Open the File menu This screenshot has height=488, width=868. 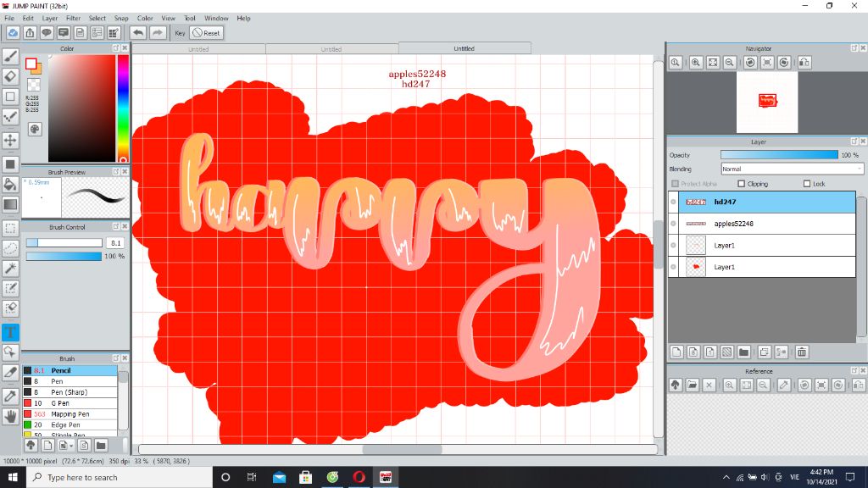(x=9, y=19)
